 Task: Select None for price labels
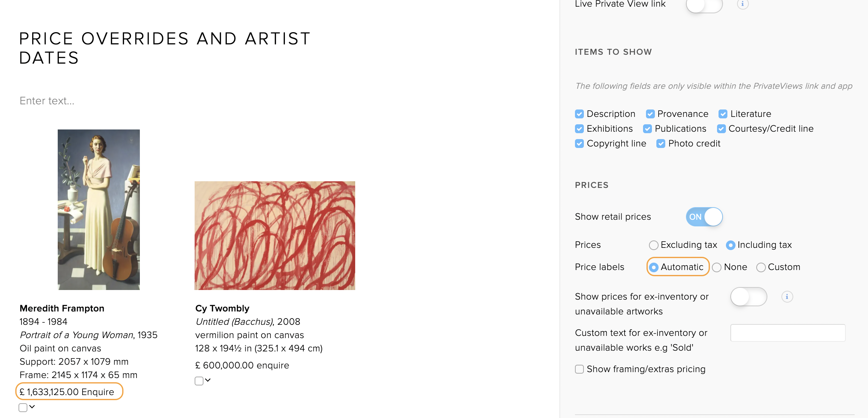(717, 267)
